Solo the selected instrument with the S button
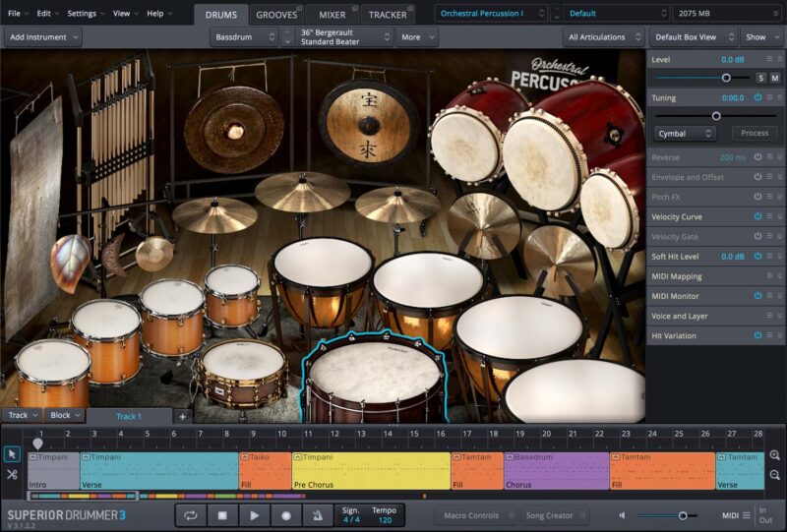The image size is (787, 532). click(x=760, y=78)
